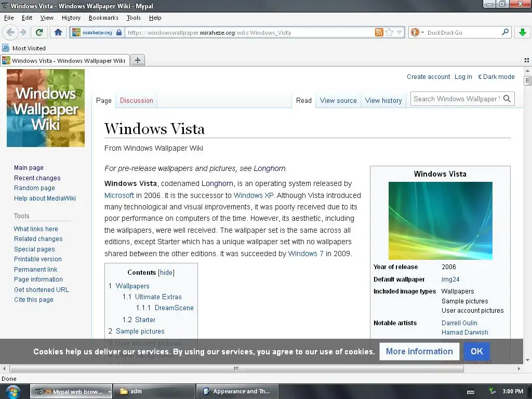Open a Random page
Image resolution: width=532 pixels, height=399 pixels.
pyautogui.click(x=34, y=188)
